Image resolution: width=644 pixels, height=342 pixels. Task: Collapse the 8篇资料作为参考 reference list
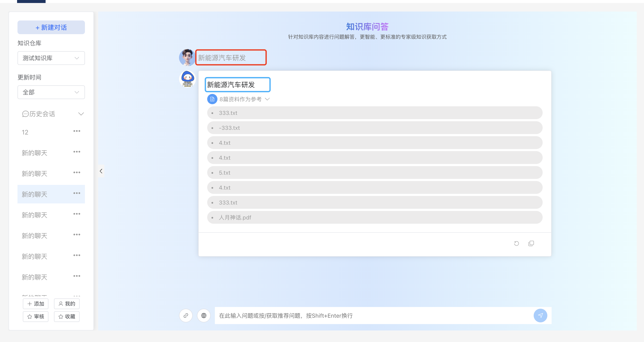click(268, 99)
